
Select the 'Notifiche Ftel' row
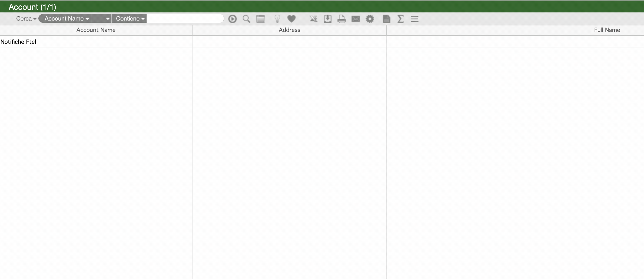click(322, 42)
